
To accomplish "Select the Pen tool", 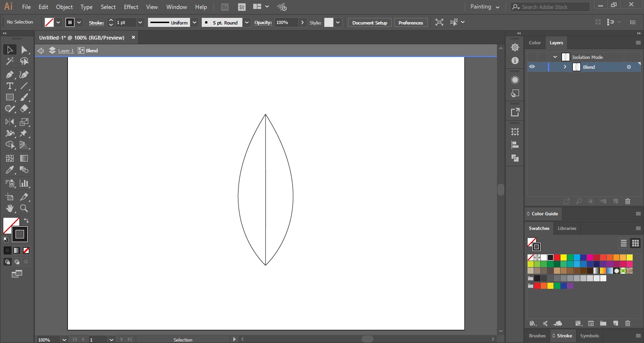I will (10, 74).
